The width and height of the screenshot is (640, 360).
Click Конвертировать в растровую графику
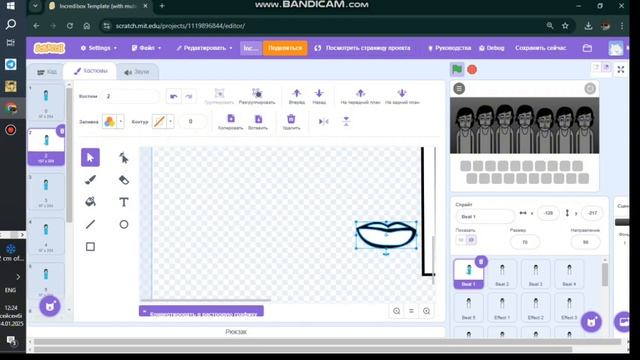201,312
